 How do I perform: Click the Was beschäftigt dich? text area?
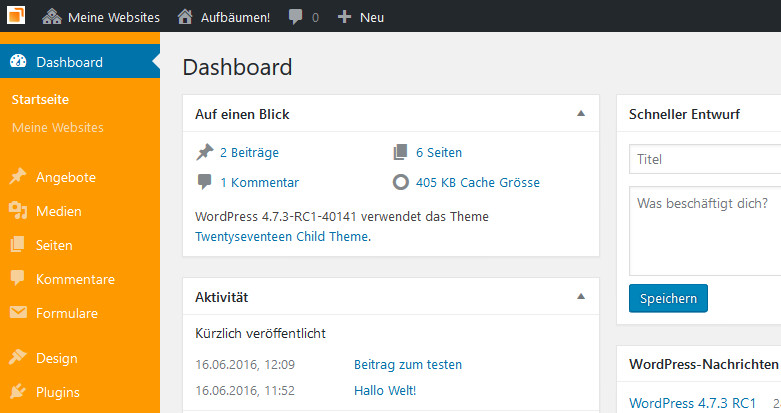point(705,231)
